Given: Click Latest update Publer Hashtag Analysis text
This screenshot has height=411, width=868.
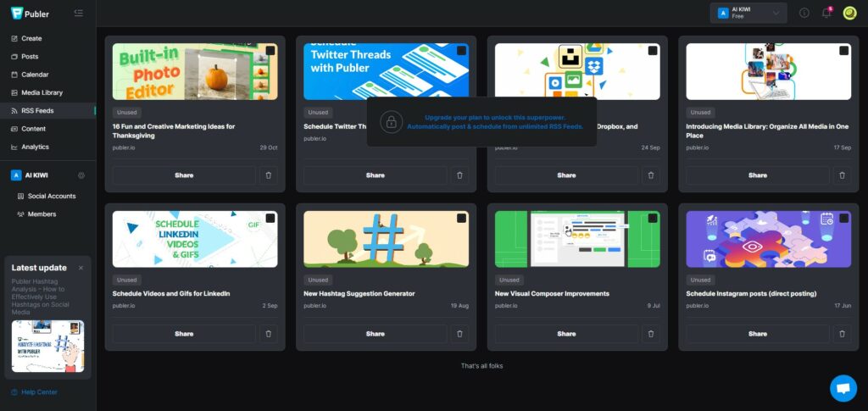Looking at the screenshot, I should tap(40, 297).
